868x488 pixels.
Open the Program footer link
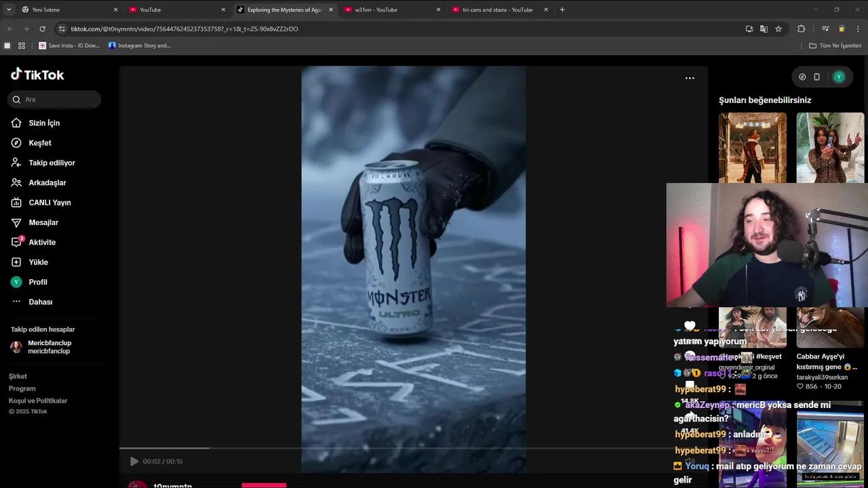(x=22, y=388)
